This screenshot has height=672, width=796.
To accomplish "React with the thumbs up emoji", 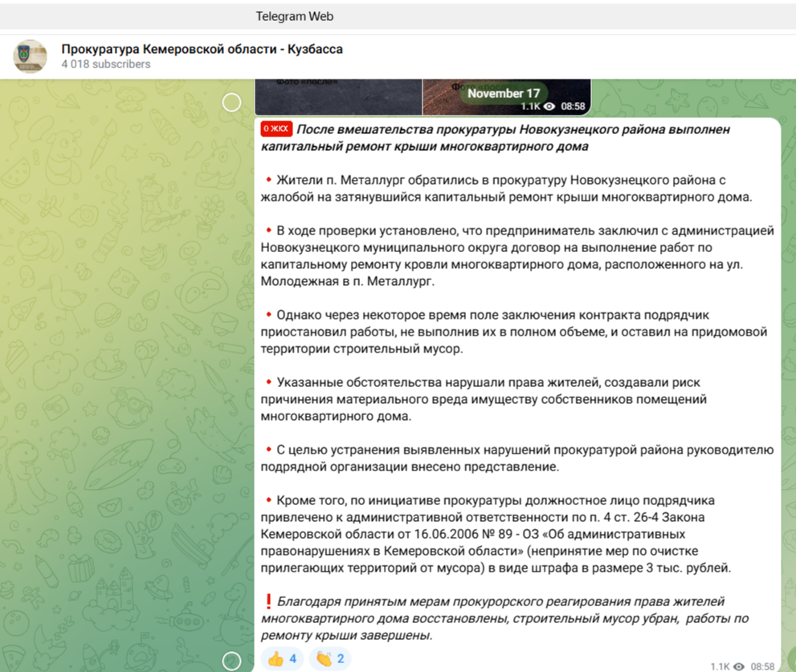I will tap(282, 659).
